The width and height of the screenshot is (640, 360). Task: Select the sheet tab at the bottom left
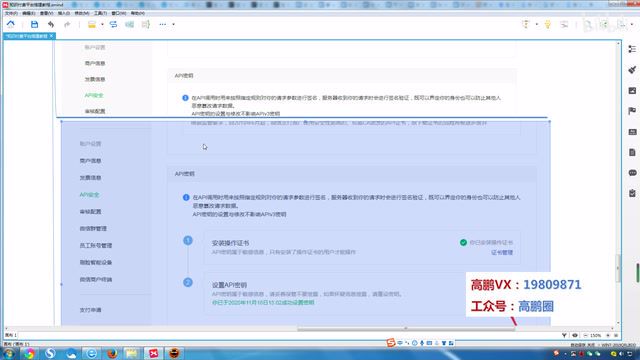click(x=11, y=335)
